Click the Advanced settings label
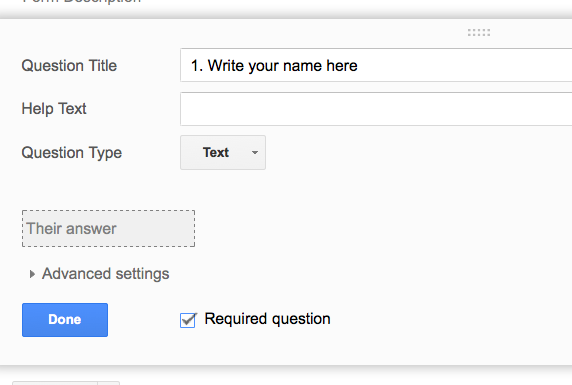 pyautogui.click(x=105, y=274)
